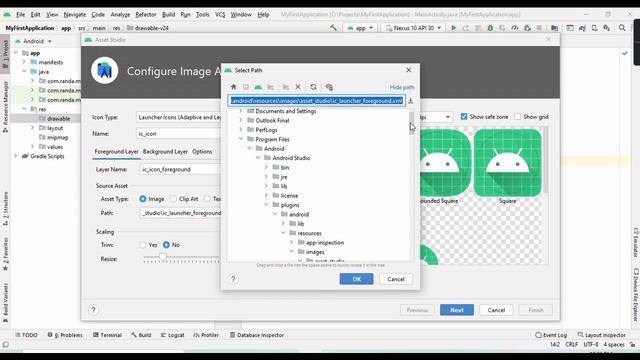
Task: Click the green checkmark in editor corner
Action: [x=625, y=53]
